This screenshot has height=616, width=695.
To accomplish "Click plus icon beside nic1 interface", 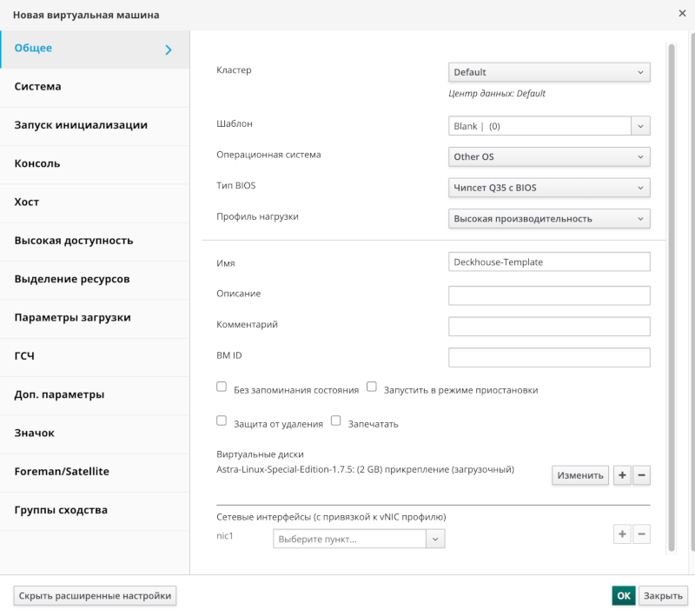I will tap(622, 533).
